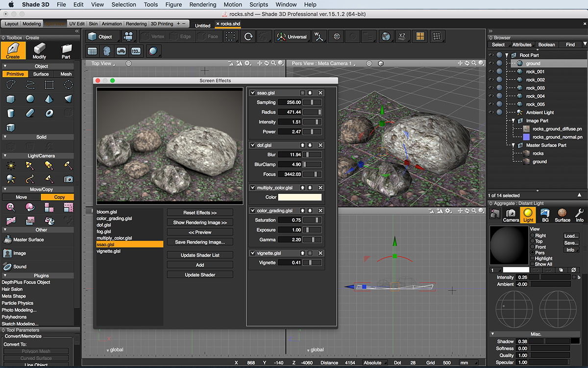Toggle visibility eye of rock_001
The width and height of the screenshot is (588, 368).
[x=491, y=72]
